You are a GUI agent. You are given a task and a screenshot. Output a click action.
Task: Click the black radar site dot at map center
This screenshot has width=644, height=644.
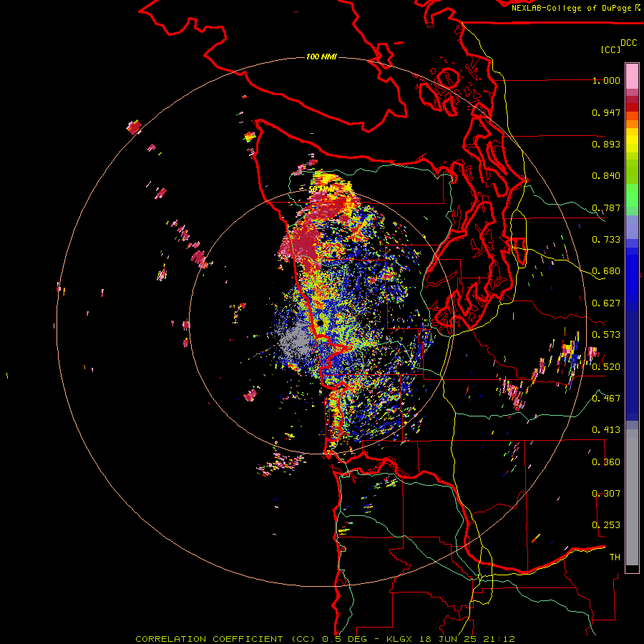pyautogui.click(x=321, y=323)
